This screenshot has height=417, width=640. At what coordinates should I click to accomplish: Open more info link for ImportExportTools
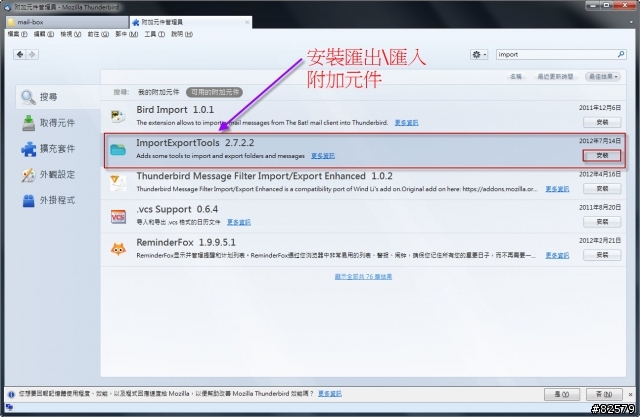[322, 156]
